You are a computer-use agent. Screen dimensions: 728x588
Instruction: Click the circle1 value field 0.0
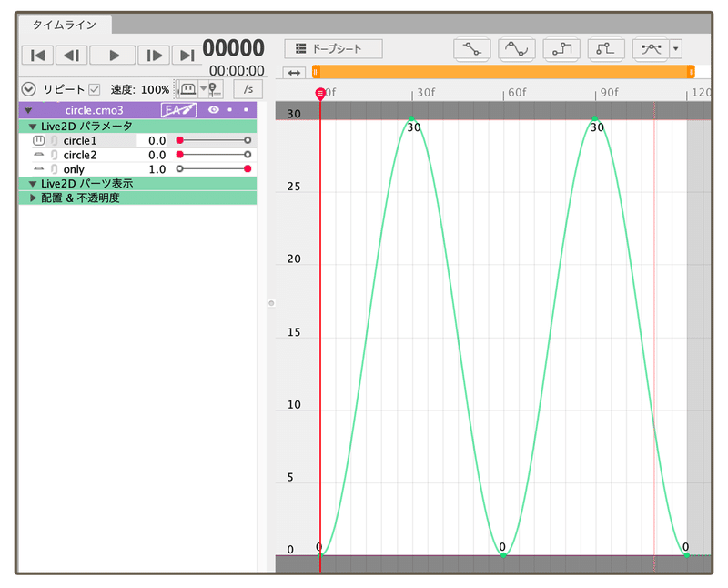(x=152, y=141)
